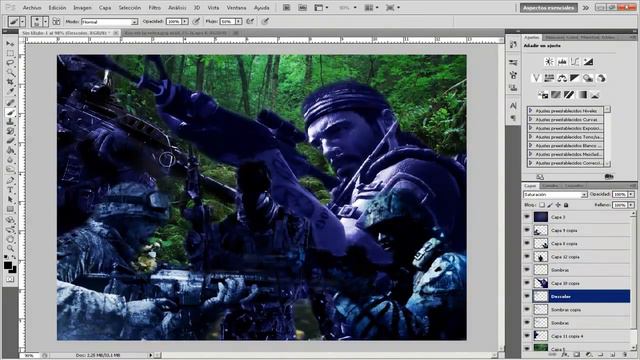Image resolution: width=640 pixels, height=360 pixels.
Task: Open the Edición menu
Action: pyautogui.click(x=57, y=8)
